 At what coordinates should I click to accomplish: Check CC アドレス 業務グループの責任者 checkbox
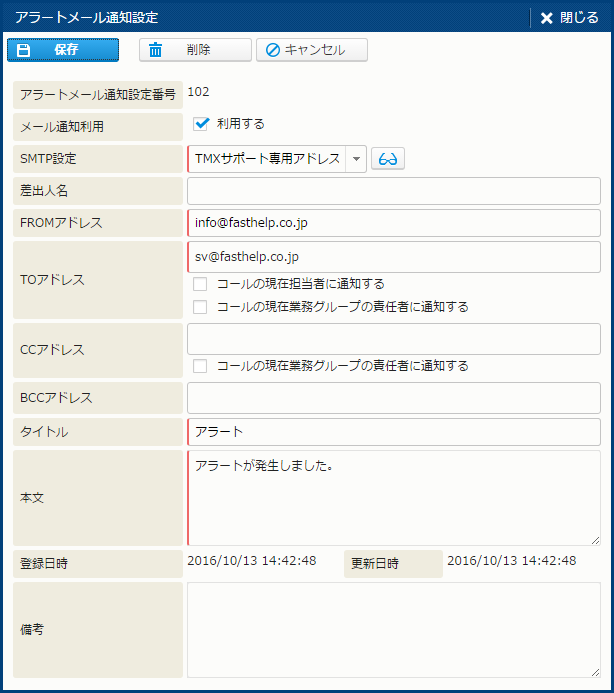[x=201, y=366]
